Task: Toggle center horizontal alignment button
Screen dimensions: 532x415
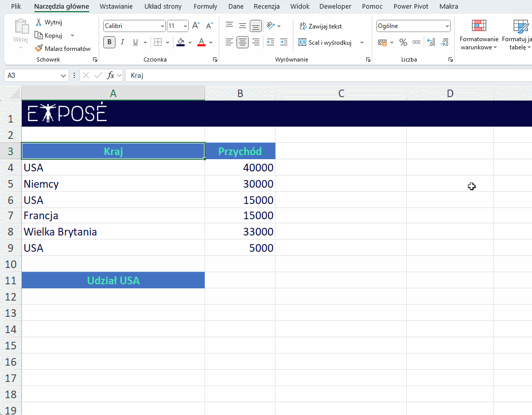Action: tap(242, 42)
